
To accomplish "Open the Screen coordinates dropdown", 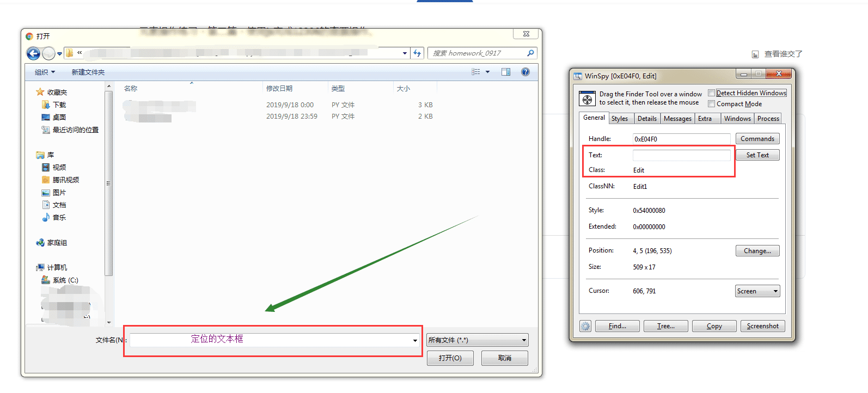I will tap(757, 291).
